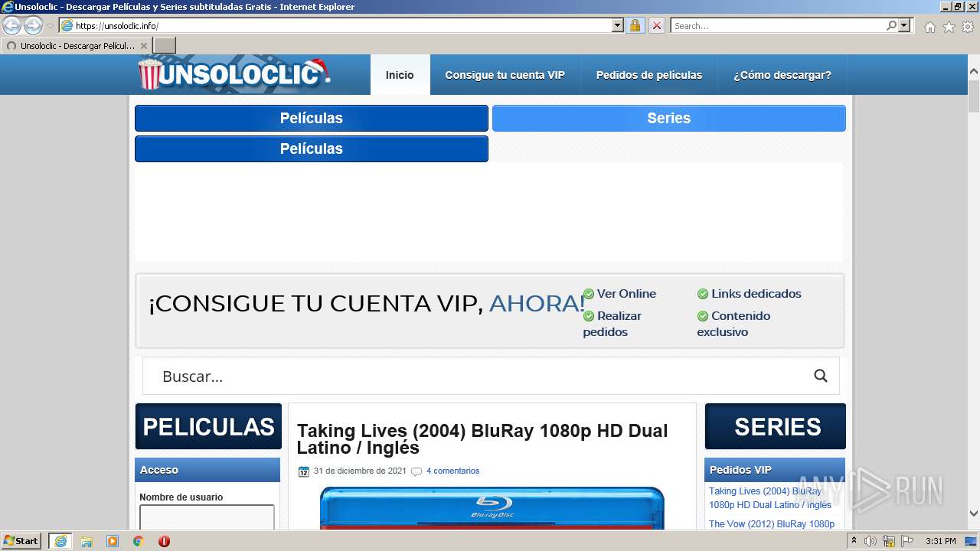The height and width of the screenshot is (551, 980).
Task: Click the vertical scrollbar thumb
Action: (974, 96)
